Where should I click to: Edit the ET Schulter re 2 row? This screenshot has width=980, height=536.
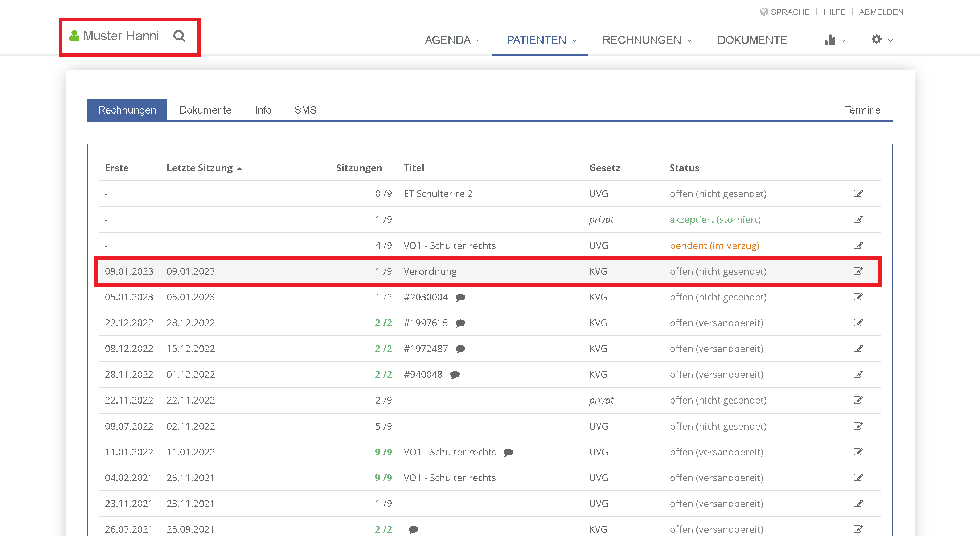[858, 194]
